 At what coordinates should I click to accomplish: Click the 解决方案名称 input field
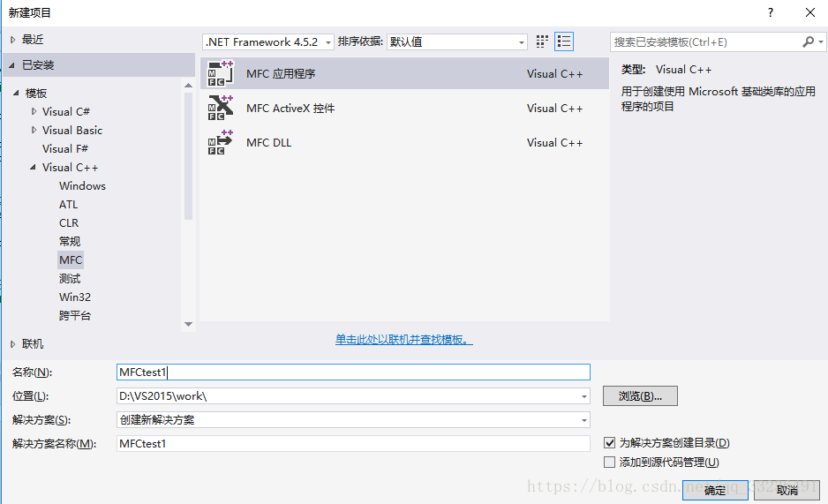point(353,444)
